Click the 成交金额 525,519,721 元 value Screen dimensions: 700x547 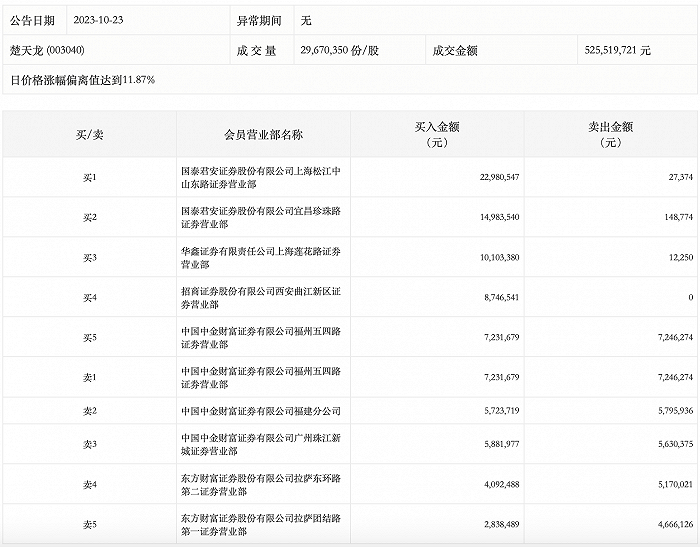(x=617, y=50)
